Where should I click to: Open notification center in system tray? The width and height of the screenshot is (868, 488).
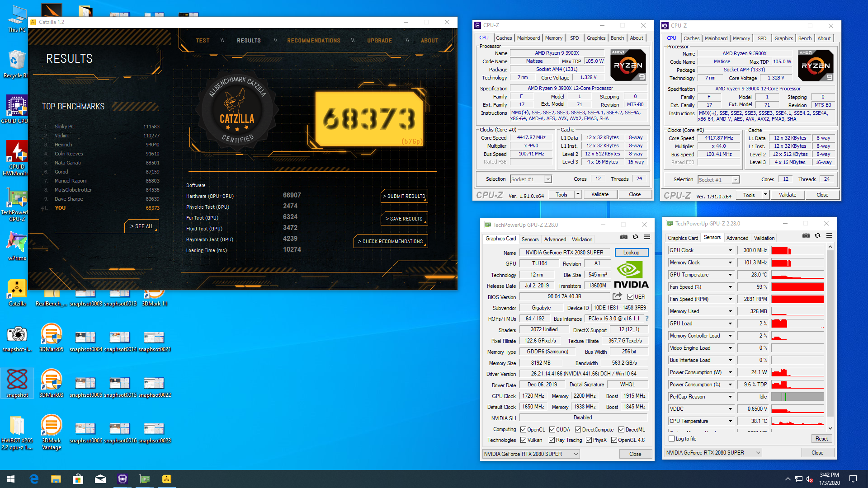[x=853, y=479]
